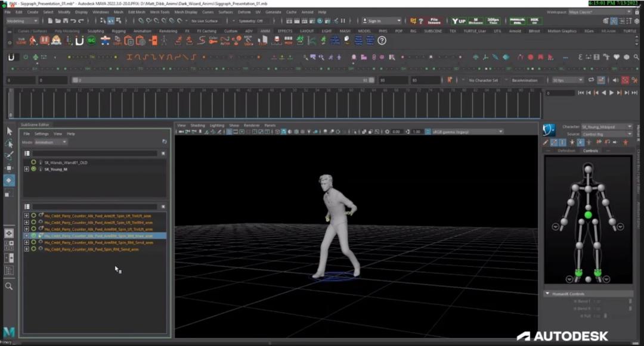This screenshot has width=644, height=346.
Task: Click the Controls tab in HumanIK panel
Action: [590, 151]
